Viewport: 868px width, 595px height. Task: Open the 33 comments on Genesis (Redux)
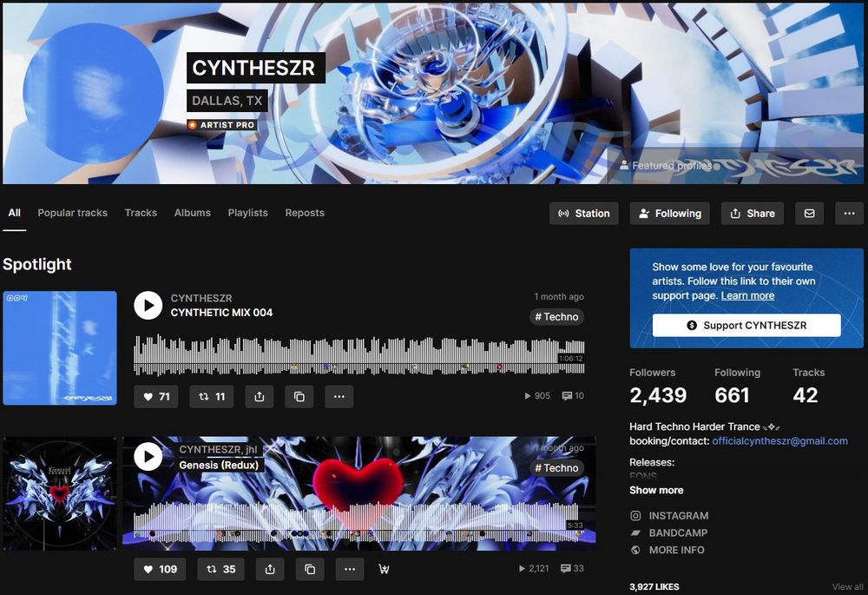click(572, 568)
